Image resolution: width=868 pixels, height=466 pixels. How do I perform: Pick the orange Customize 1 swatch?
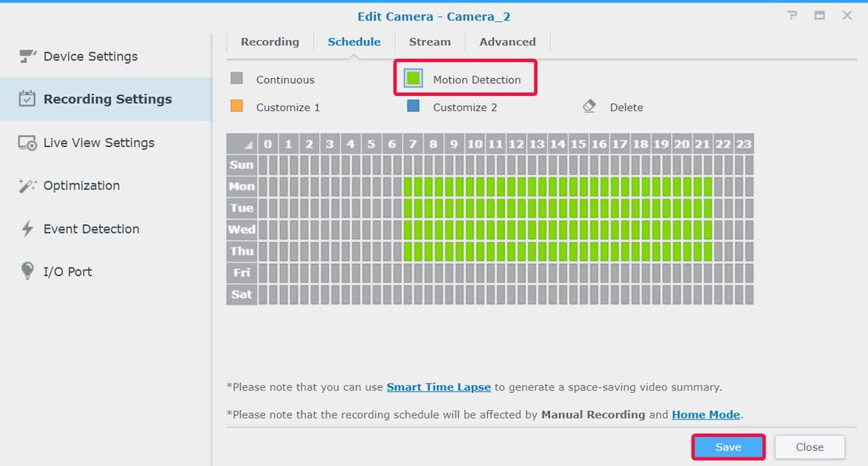[x=237, y=106]
